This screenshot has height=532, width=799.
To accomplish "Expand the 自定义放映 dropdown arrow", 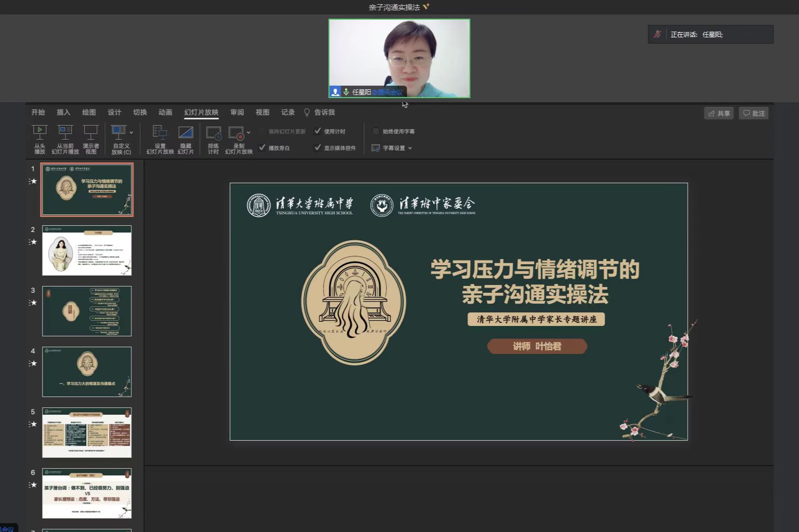I will [x=131, y=133].
